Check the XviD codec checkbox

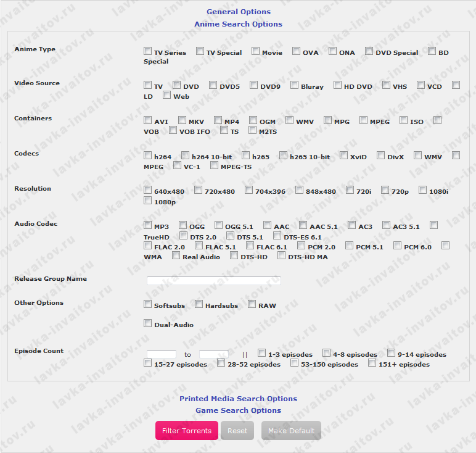(x=343, y=156)
